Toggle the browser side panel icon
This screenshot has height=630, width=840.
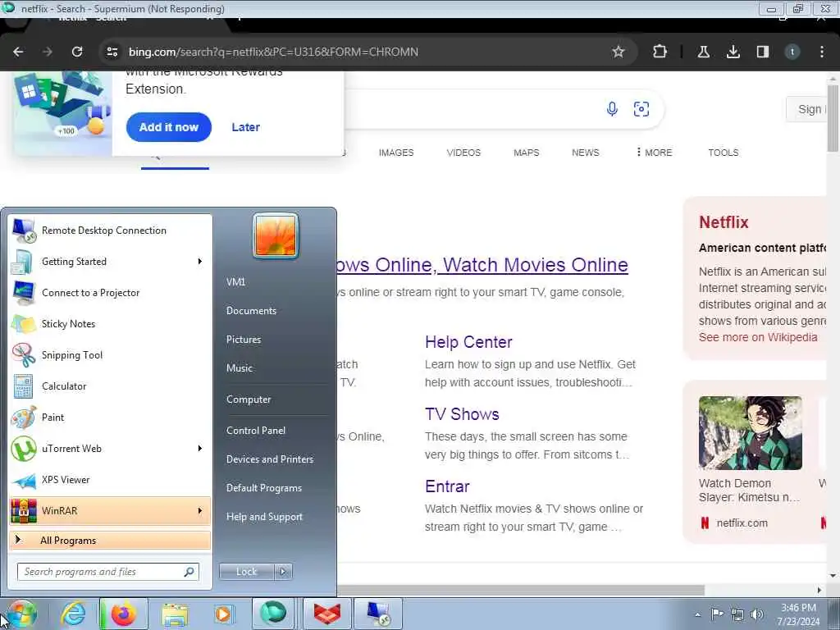point(762,52)
